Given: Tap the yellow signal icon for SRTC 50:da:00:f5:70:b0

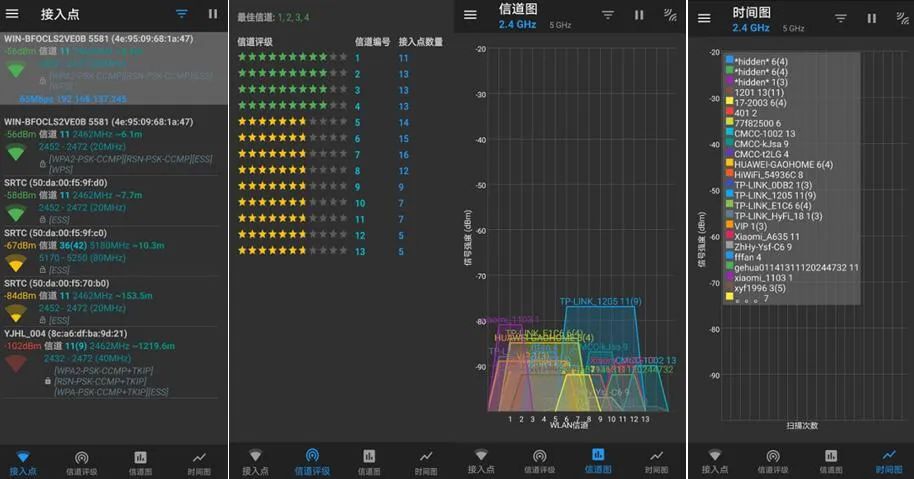Looking at the screenshot, I should point(16,314).
